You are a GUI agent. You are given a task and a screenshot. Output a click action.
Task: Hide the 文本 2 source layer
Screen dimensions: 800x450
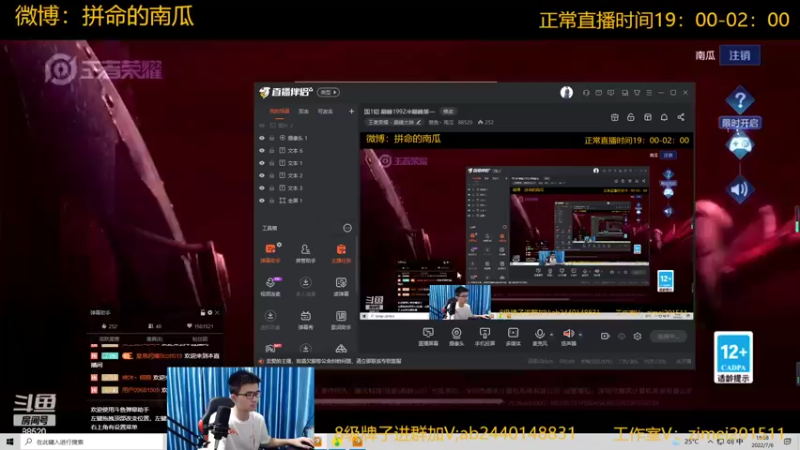pyautogui.click(x=262, y=176)
